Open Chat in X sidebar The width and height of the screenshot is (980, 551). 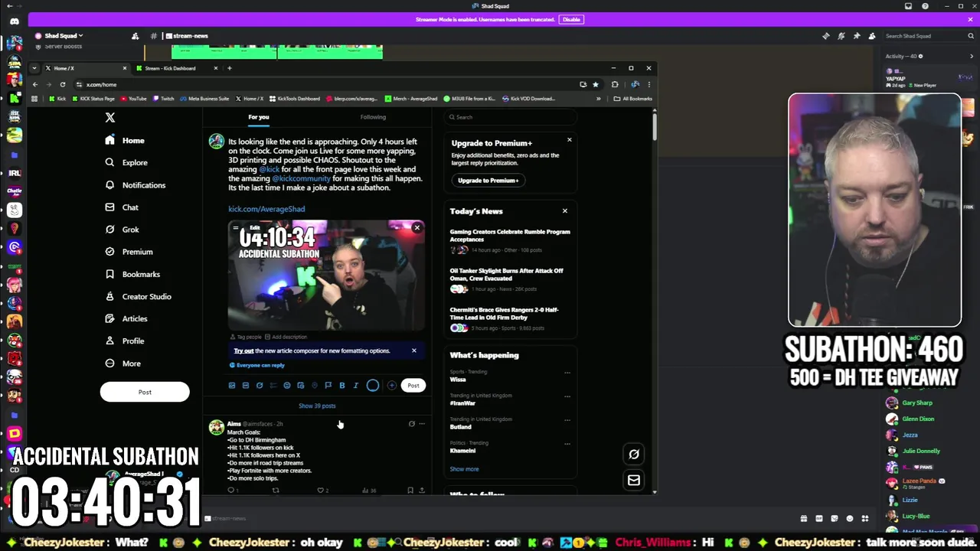click(x=122, y=207)
